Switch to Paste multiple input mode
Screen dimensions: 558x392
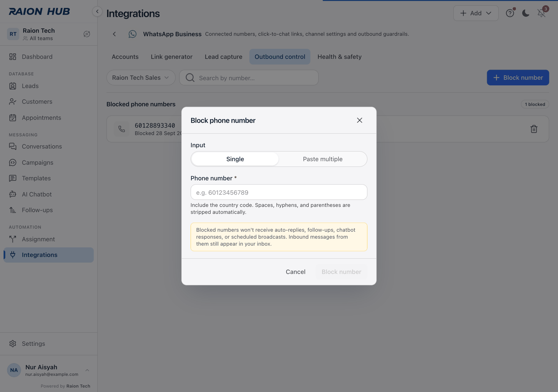point(323,159)
